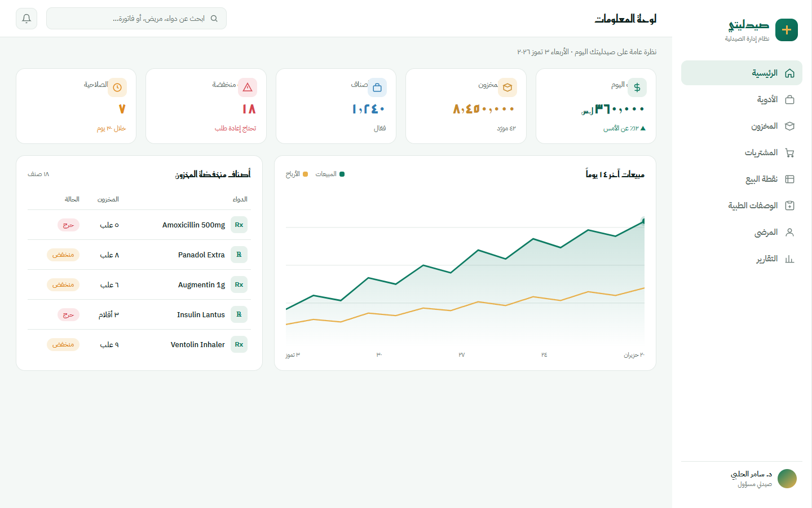Click the ١،٢٤٠ items count
This screenshot has width=812, height=508.
369,109
